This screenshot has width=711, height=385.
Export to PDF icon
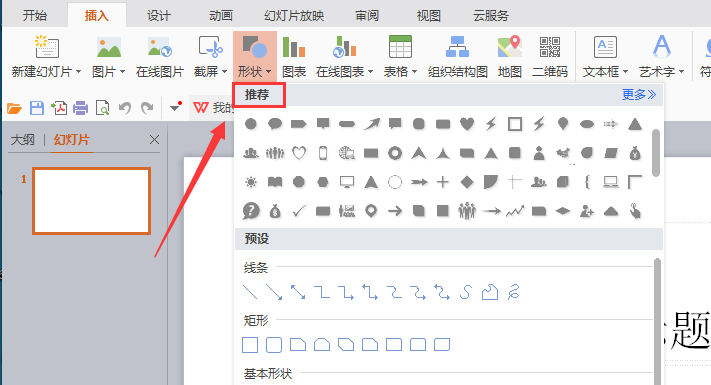pyautogui.click(x=59, y=108)
